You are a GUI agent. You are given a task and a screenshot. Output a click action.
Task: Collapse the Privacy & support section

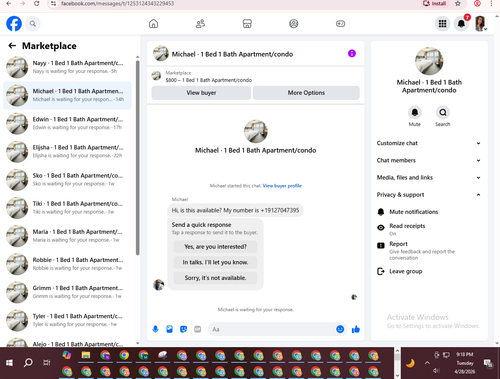click(429, 195)
